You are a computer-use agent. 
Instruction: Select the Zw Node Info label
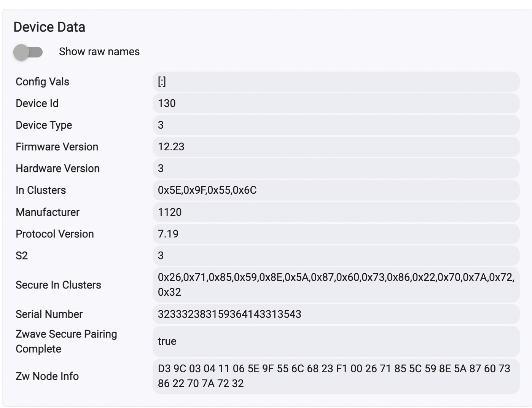[x=47, y=376]
